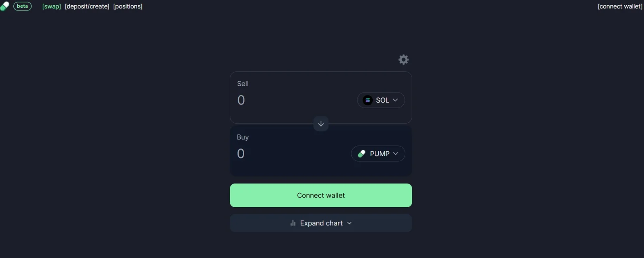Expand the chart panel chevron
This screenshot has width=644, height=258.
[x=349, y=223]
